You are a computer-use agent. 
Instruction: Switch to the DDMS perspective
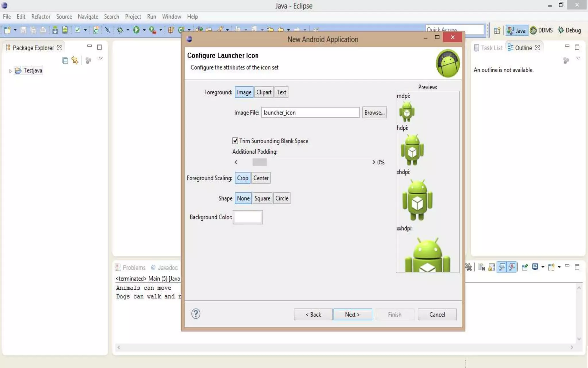(541, 30)
